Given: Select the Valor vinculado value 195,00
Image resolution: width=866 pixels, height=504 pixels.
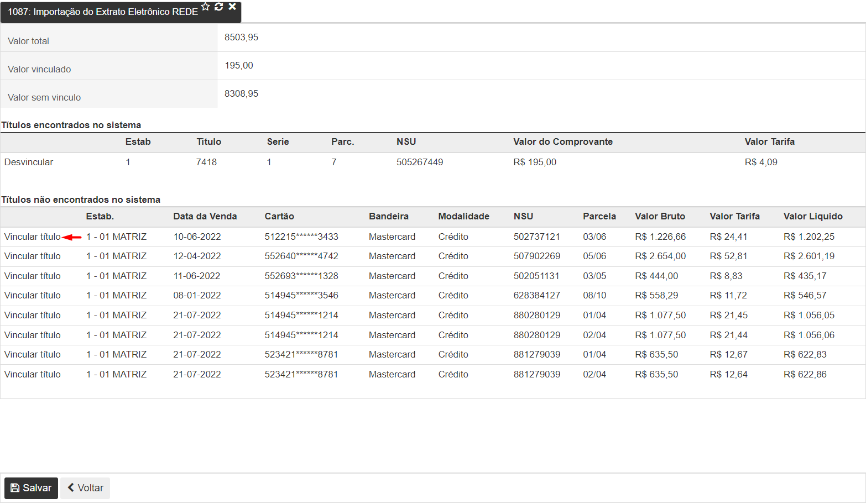Looking at the screenshot, I should pos(239,65).
